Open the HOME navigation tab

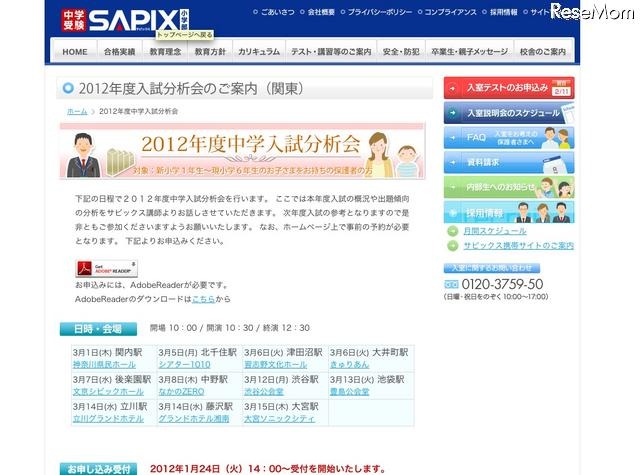pyautogui.click(x=74, y=51)
